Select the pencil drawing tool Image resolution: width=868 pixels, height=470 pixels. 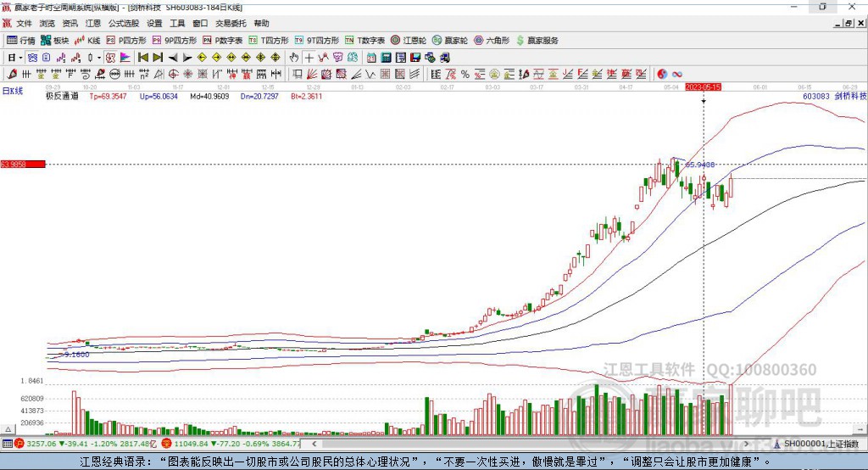point(12,75)
